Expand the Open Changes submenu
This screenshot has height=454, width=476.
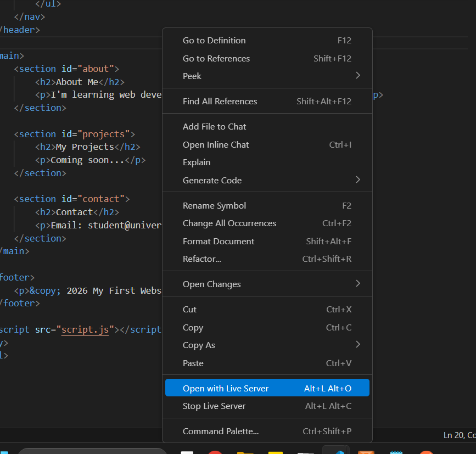pyautogui.click(x=357, y=284)
